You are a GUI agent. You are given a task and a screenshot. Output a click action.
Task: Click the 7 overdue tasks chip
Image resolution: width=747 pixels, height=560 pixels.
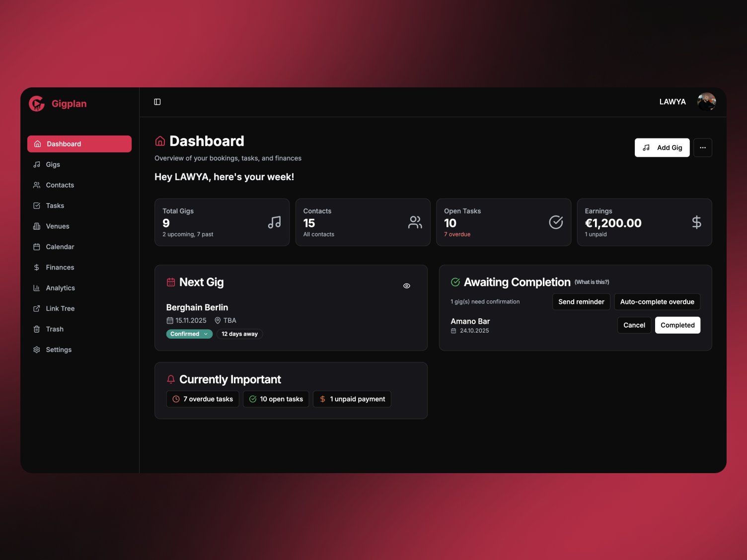(x=202, y=399)
